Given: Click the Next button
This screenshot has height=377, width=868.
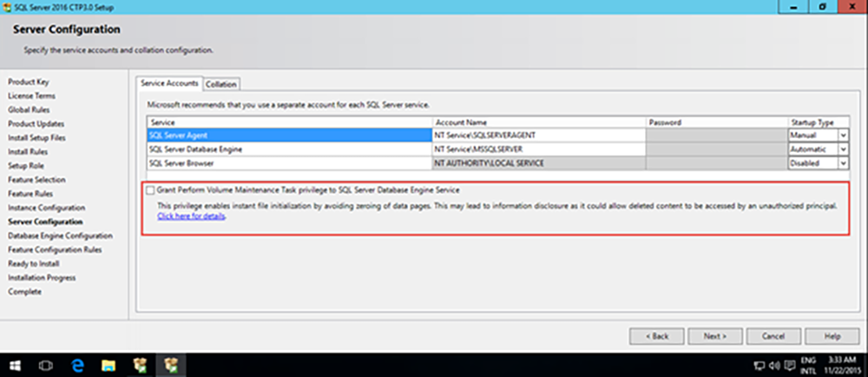Looking at the screenshot, I should click(714, 336).
